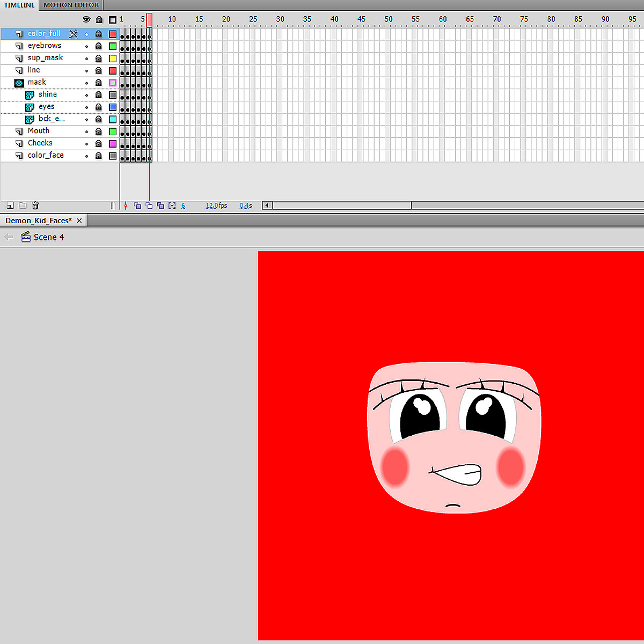Hide the mask layer via visibility dot
The height and width of the screenshot is (644, 644).
click(x=86, y=83)
